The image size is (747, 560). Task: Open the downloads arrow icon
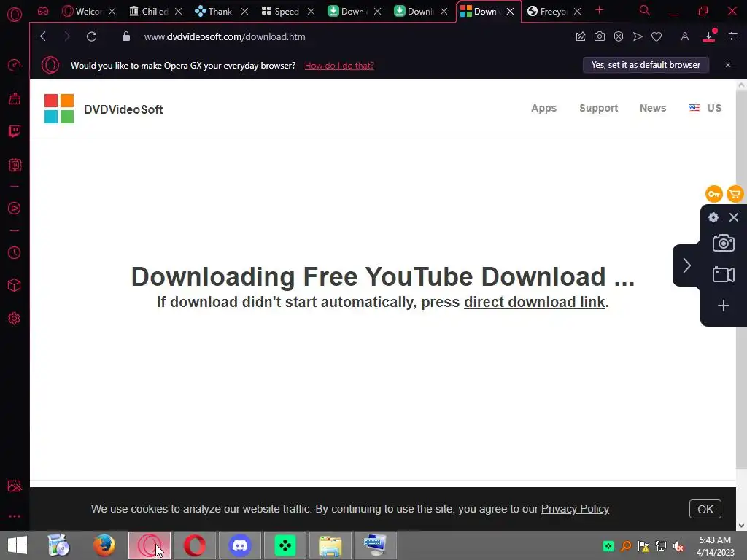pos(709,36)
